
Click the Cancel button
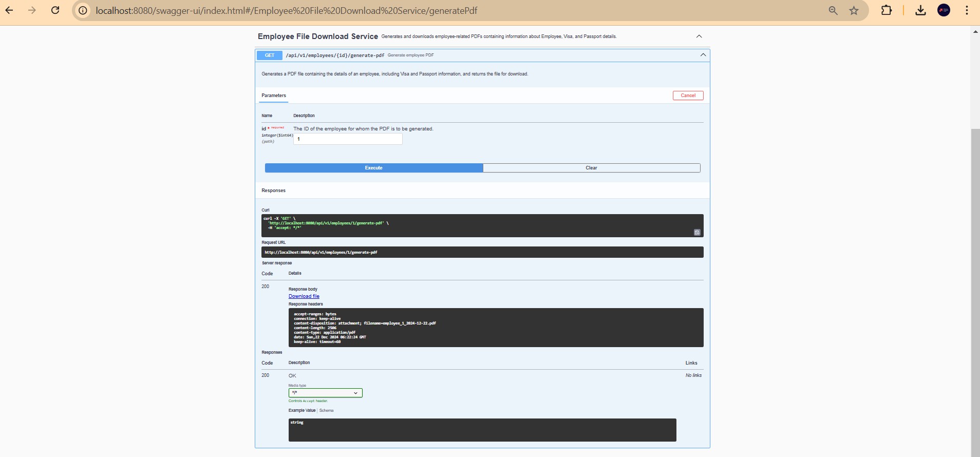(688, 96)
